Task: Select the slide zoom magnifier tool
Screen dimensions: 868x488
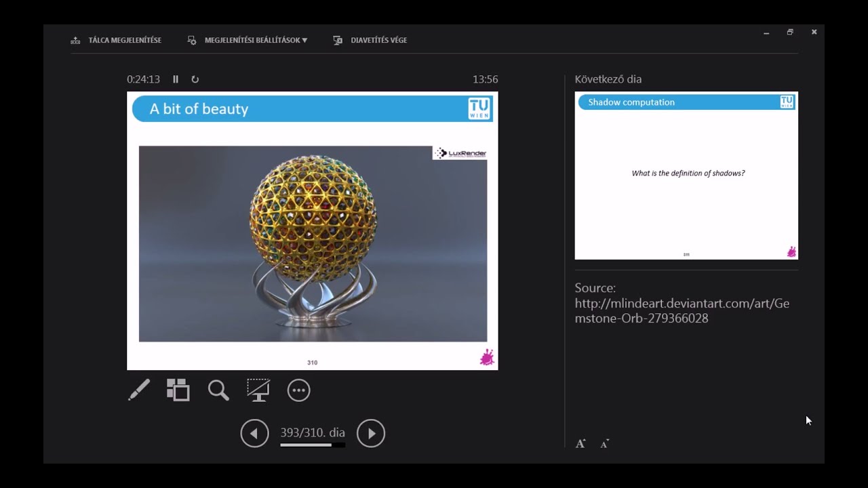Action: [x=218, y=390]
